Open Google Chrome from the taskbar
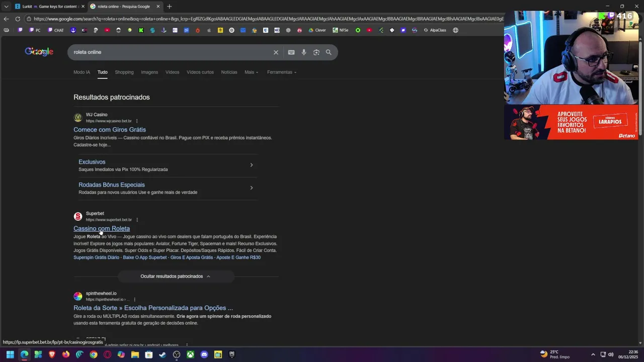644x362 pixels. 94,354
